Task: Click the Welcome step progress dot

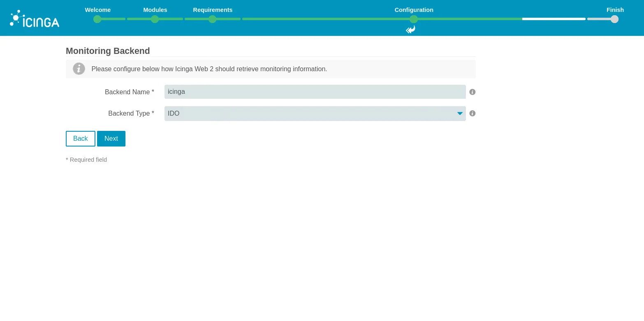Action: coord(97,19)
